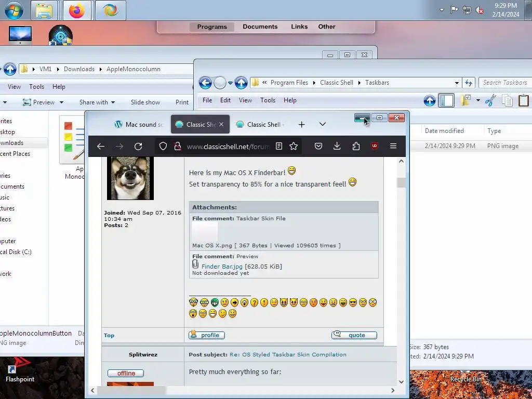532x399 pixels.
Task: Expand address bar history dropdown
Action: pos(457,83)
